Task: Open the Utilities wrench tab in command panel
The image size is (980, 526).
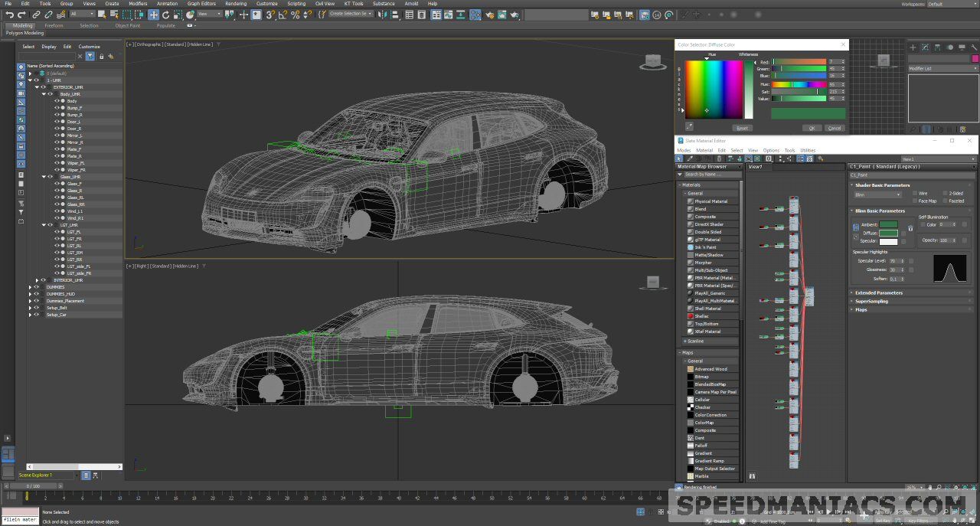Action: (x=974, y=47)
